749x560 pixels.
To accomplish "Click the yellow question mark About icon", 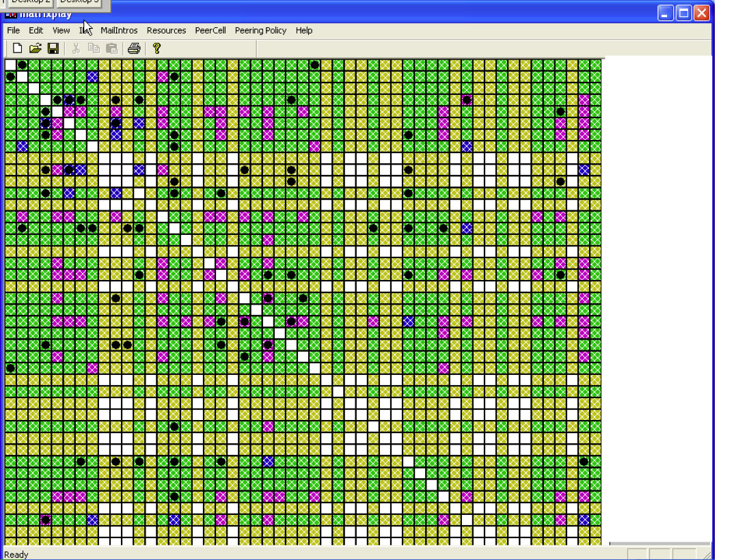I will pyautogui.click(x=156, y=48).
